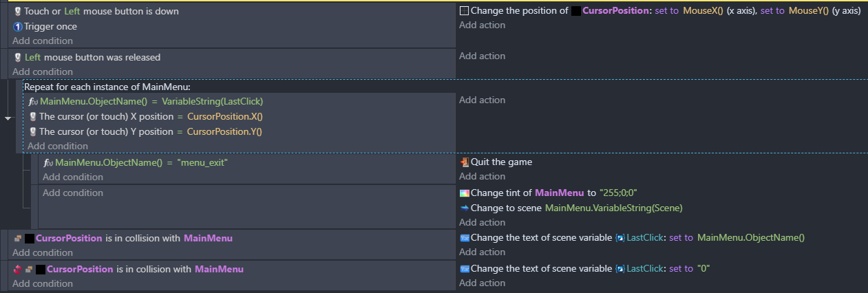Click the function icon before "menu_exit" condition

click(x=48, y=162)
